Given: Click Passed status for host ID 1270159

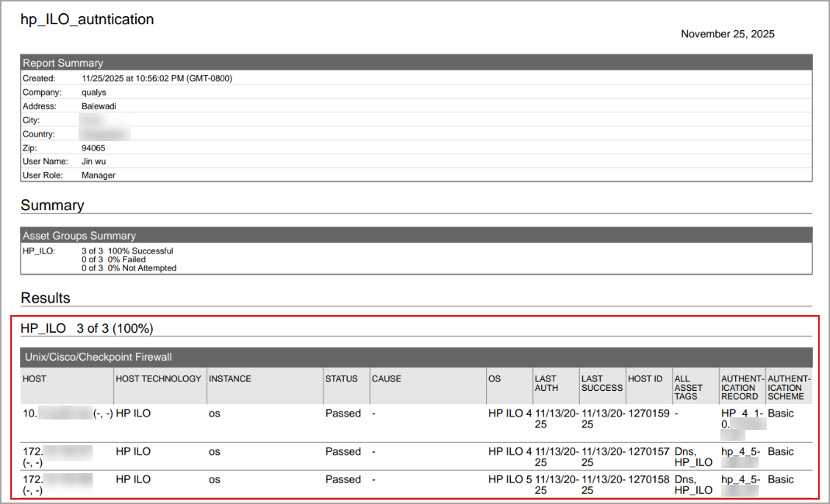Looking at the screenshot, I should pyautogui.click(x=343, y=413).
